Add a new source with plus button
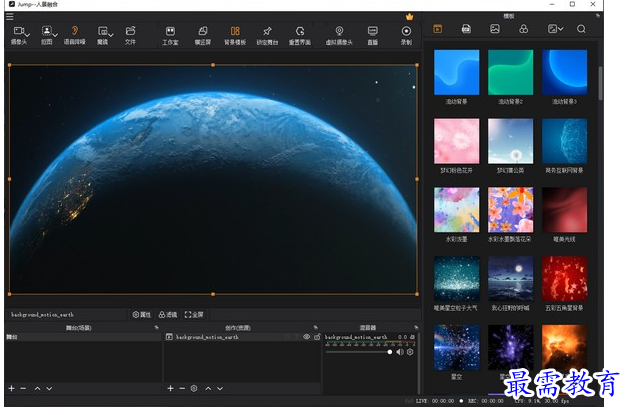 [170, 389]
